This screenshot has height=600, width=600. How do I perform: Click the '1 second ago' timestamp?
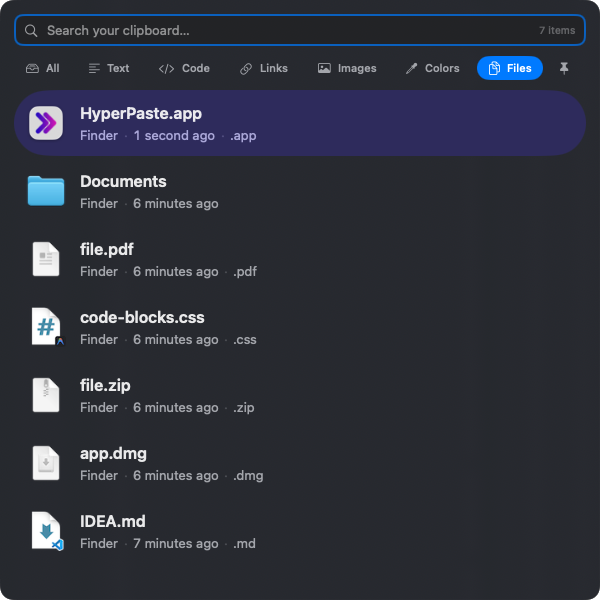pos(174,135)
